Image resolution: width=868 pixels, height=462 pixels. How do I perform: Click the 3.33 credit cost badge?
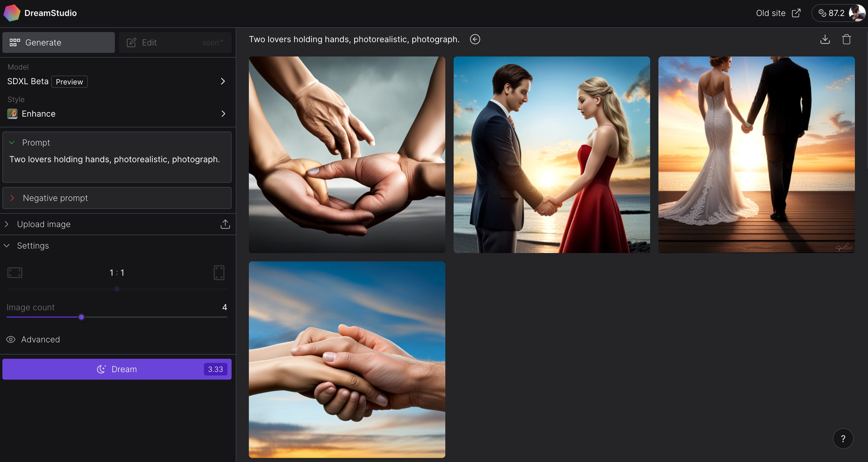215,369
